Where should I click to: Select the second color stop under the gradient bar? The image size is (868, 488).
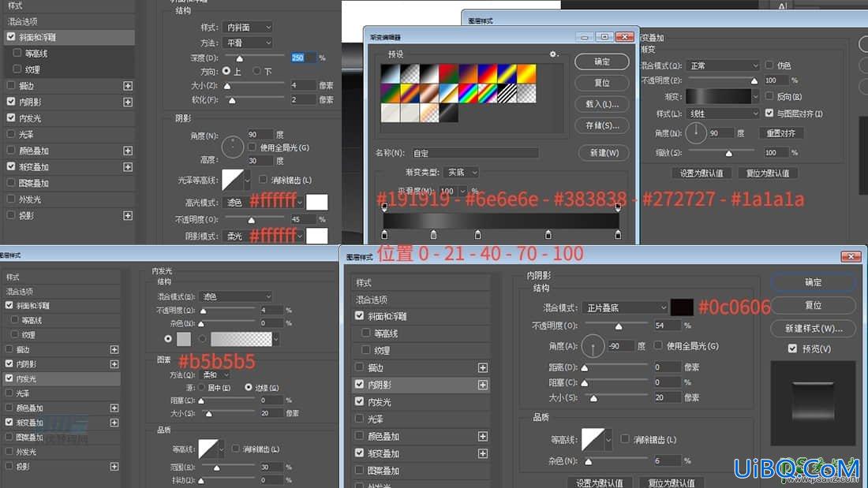(x=433, y=235)
